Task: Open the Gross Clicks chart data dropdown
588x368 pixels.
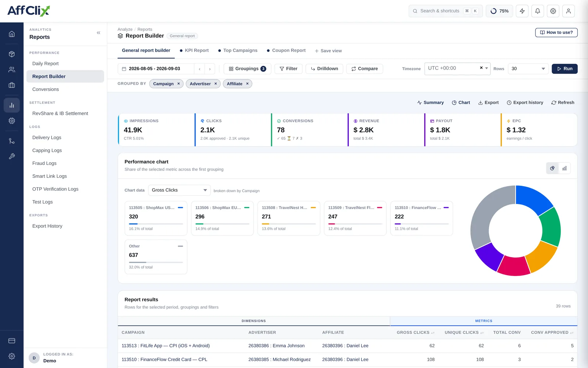Action: tap(179, 190)
